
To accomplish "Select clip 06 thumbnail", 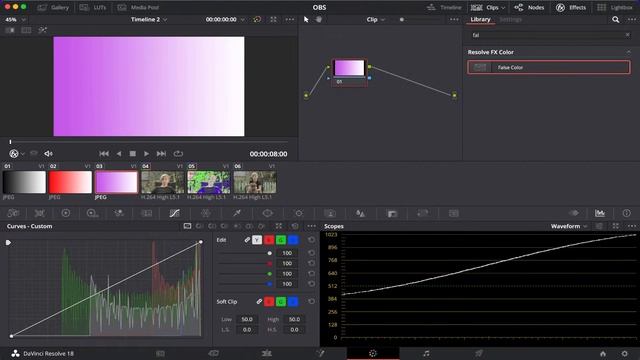I will [255, 182].
